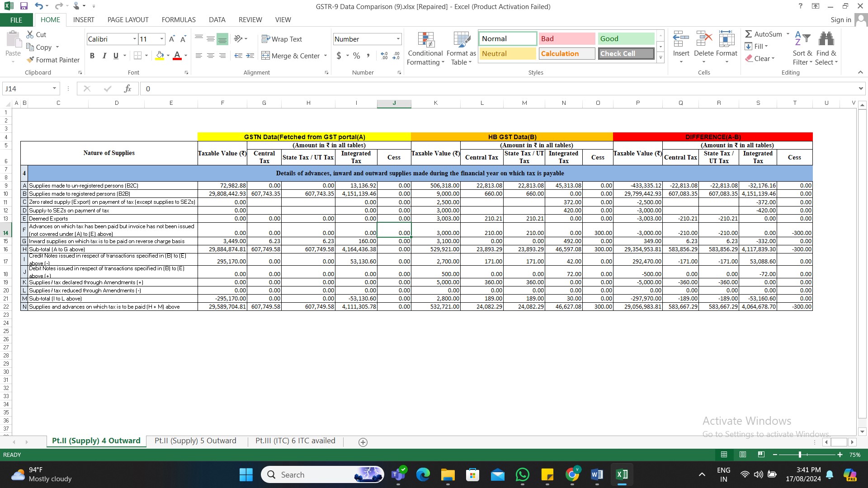Open the FILE tab

click(x=16, y=20)
